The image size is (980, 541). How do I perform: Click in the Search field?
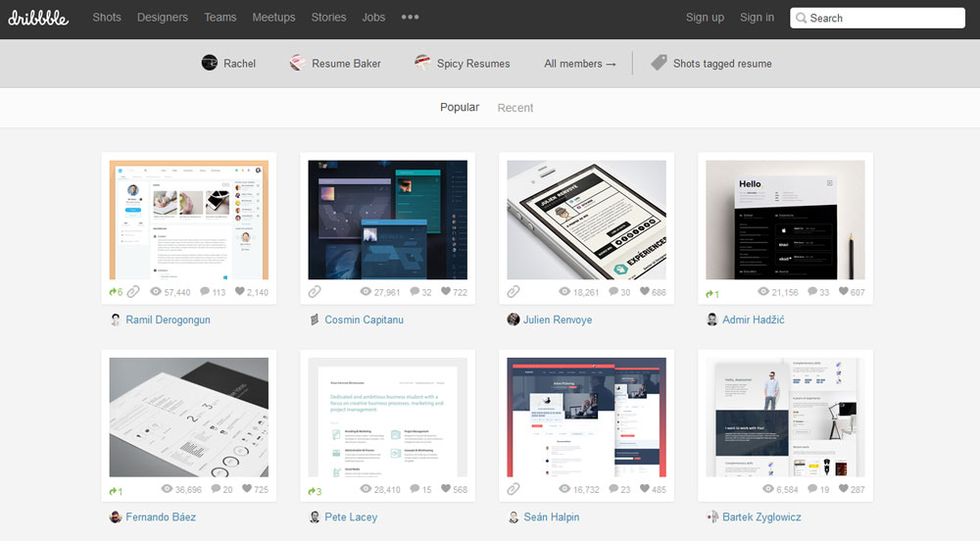click(x=877, y=18)
